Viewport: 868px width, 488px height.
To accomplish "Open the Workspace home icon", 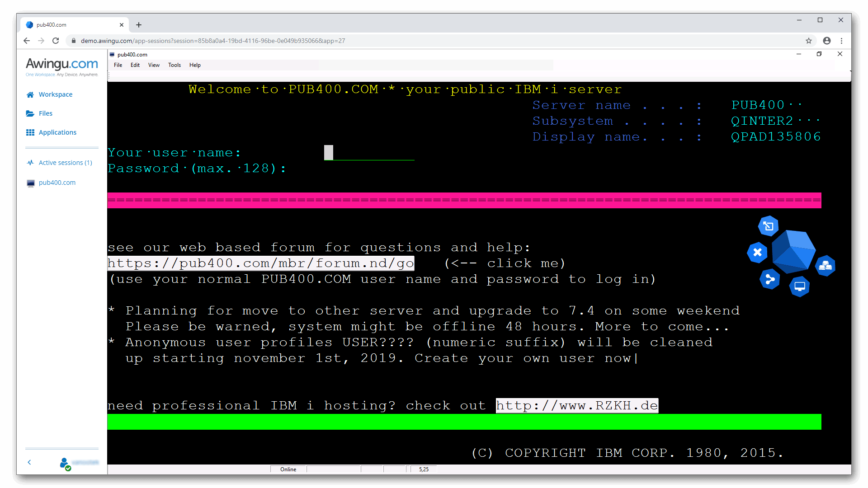I will (30, 94).
